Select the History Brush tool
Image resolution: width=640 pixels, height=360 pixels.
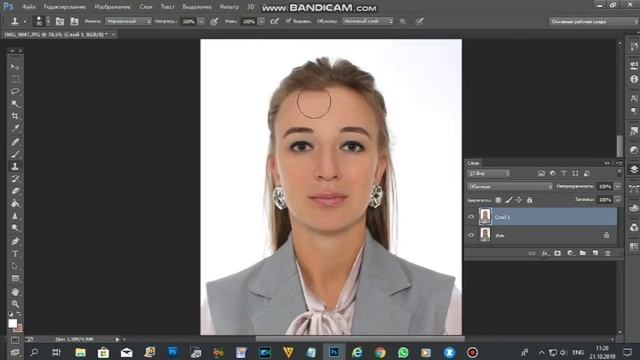click(x=15, y=179)
